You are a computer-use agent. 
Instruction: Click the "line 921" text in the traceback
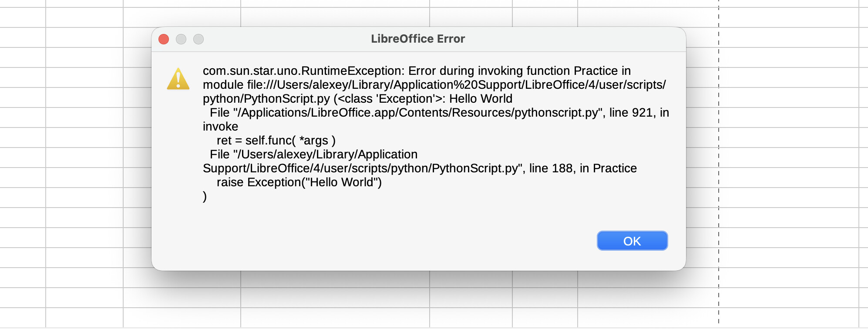point(630,113)
